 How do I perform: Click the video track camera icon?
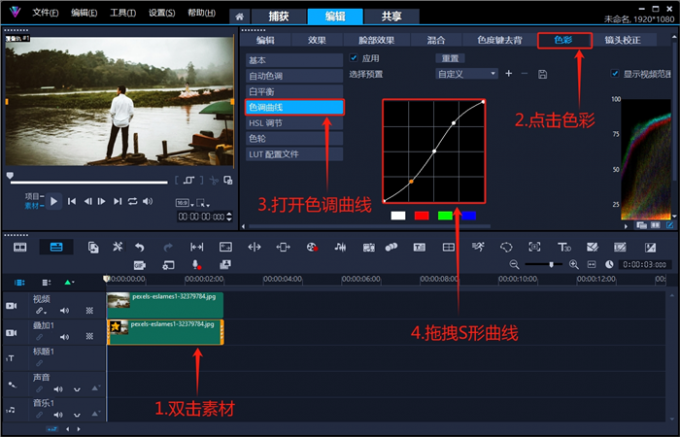(11, 306)
